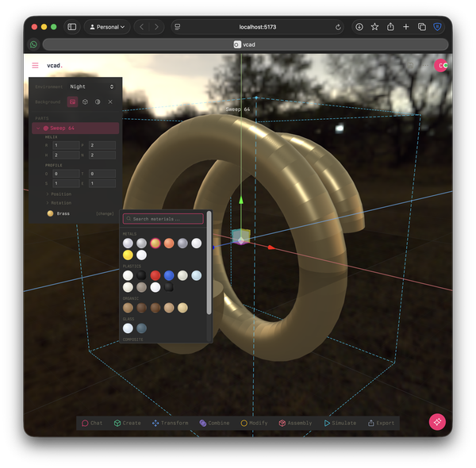Screen dimensions: 476x468
Task: Click the pink user avatar labeled C
Action: [441, 65]
